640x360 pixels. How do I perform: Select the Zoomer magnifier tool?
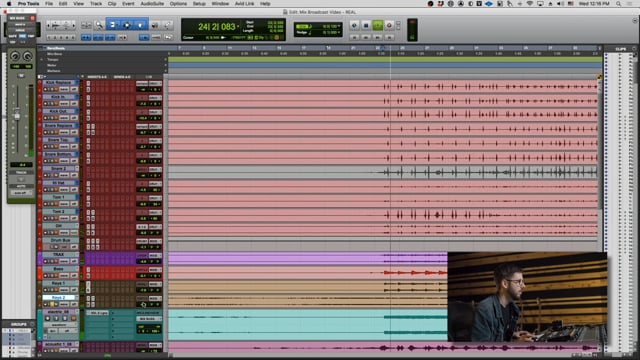99,25
